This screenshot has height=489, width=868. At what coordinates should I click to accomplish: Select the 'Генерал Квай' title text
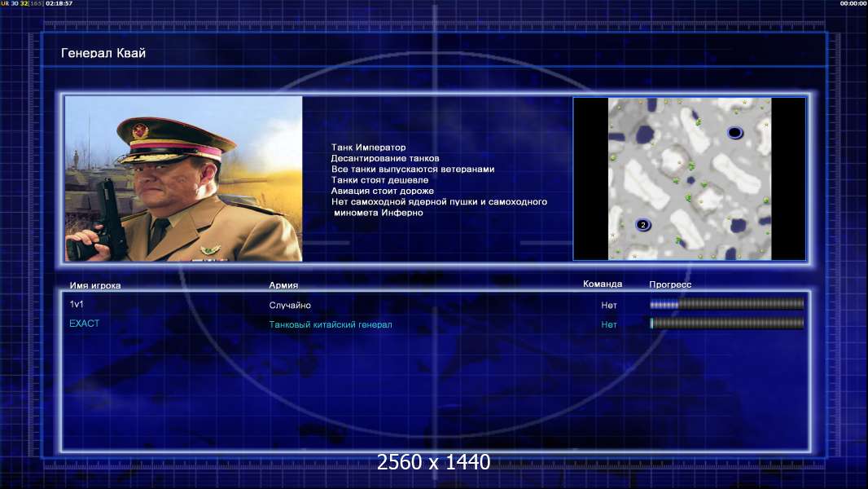(103, 53)
